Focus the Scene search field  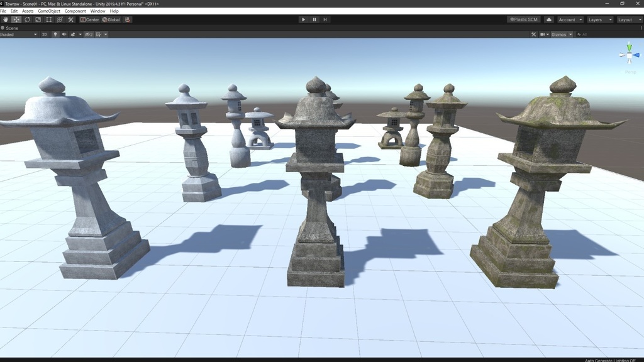[x=608, y=35]
